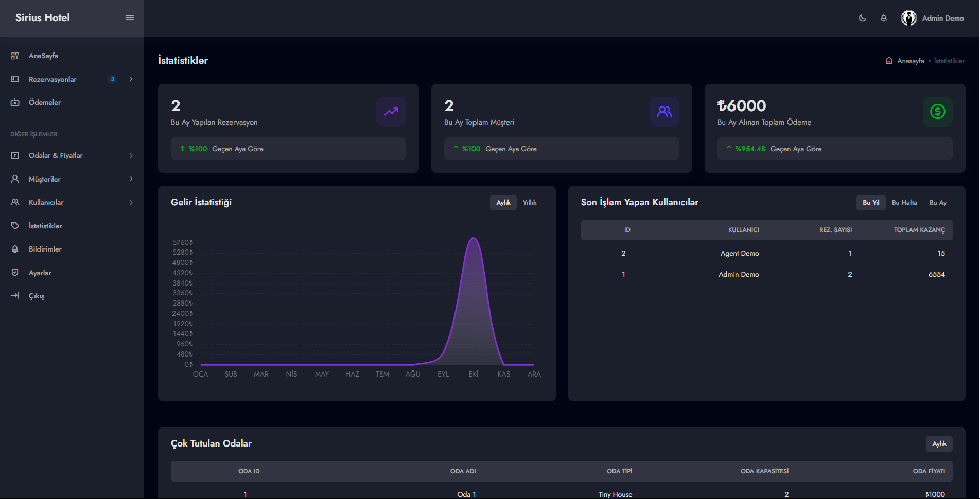This screenshot has width=980, height=499.
Task: Click the Admin Demo profile name
Action: 943,18
